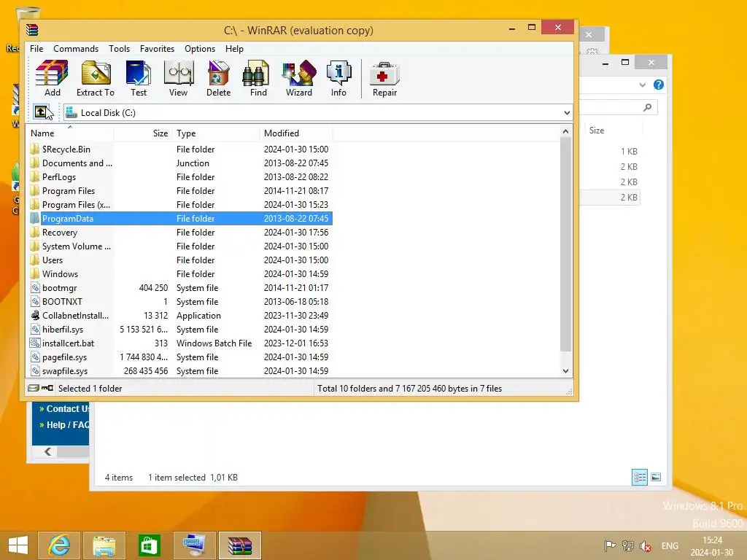The image size is (747, 560).
Task: Click the volume muted tray icon
Action: 646,546
